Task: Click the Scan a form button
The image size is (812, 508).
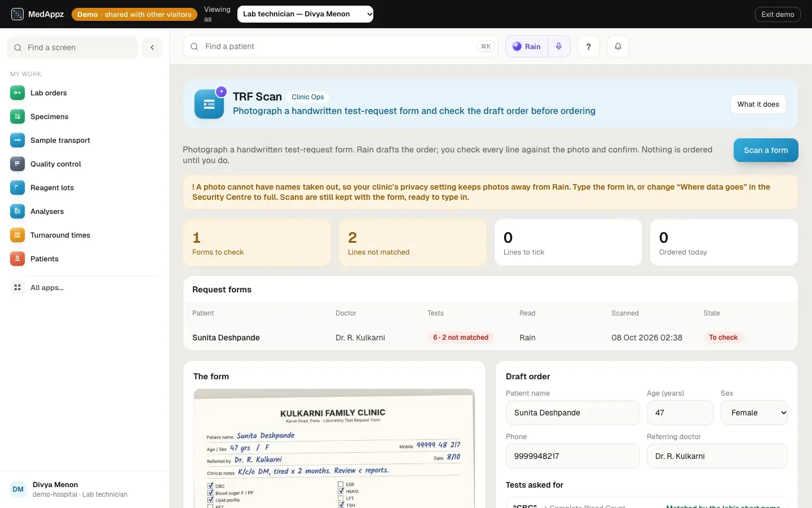Action: click(x=766, y=150)
